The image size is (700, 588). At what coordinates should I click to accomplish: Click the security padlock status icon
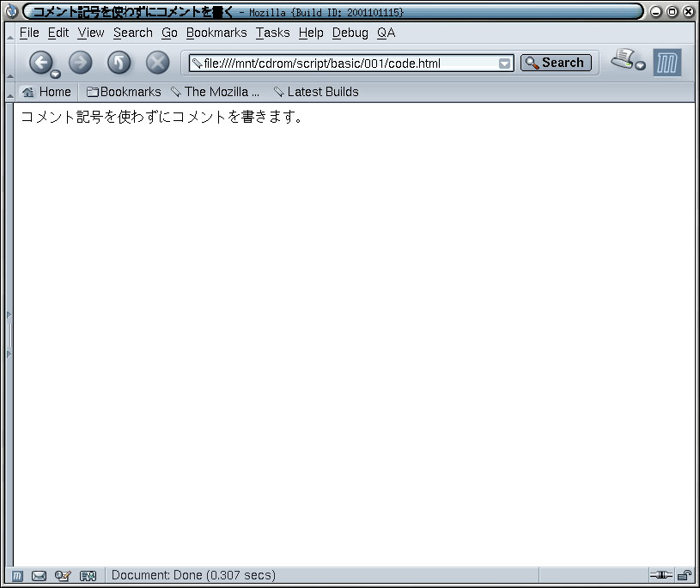pos(684,575)
